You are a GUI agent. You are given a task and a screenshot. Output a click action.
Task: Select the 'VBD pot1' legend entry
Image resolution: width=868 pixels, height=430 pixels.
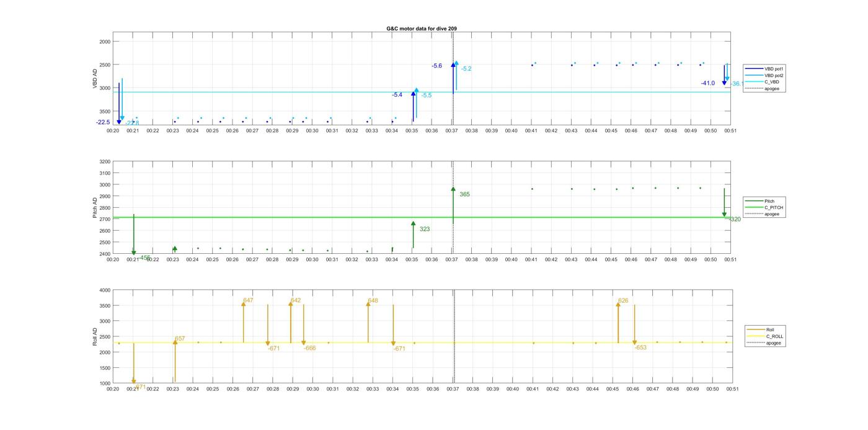[765, 68]
